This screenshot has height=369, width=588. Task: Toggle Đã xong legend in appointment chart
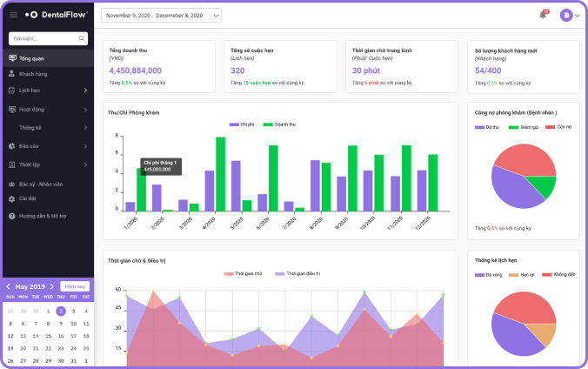click(x=488, y=275)
